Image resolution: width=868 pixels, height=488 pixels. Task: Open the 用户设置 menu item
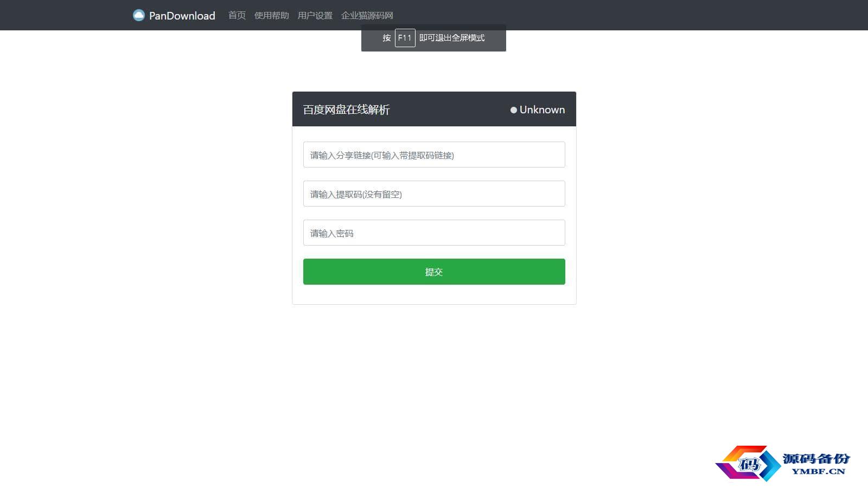click(315, 15)
